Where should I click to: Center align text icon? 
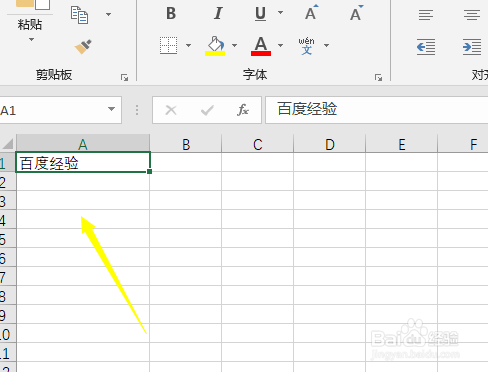(x=472, y=15)
